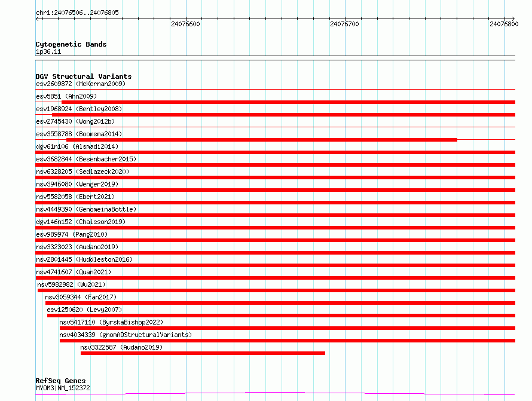Screen dimensions: 532x401
Task: Click the magenta MYOM3 gene line
Action: coord(275,394)
